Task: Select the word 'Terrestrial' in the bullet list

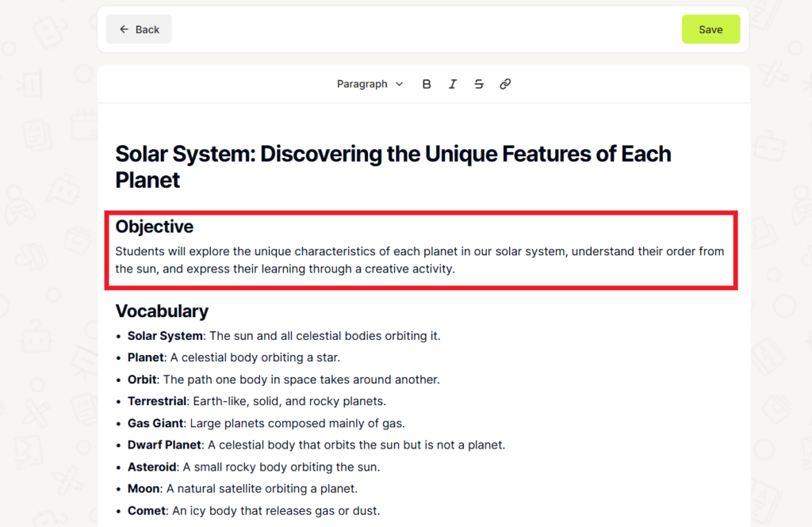Action: [157, 401]
